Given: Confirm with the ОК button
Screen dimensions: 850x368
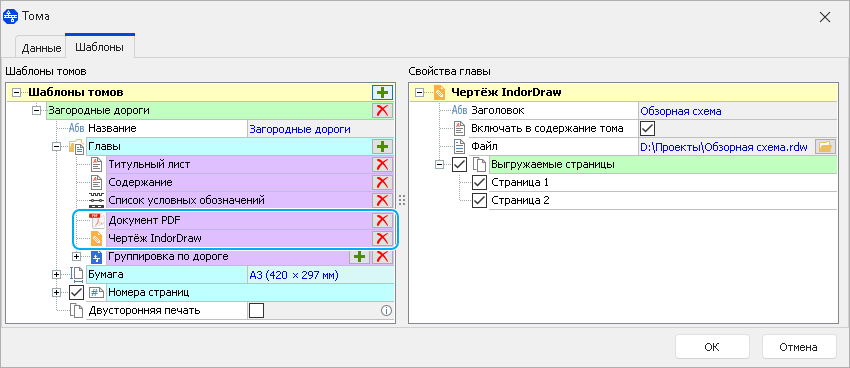Looking at the screenshot, I should click(x=712, y=347).
